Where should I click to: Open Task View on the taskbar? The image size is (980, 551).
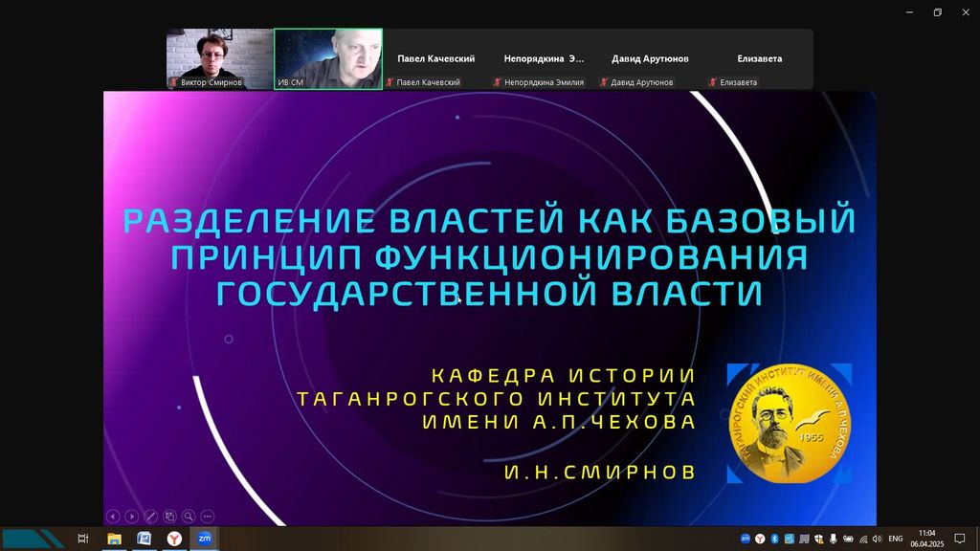point(83,539)
